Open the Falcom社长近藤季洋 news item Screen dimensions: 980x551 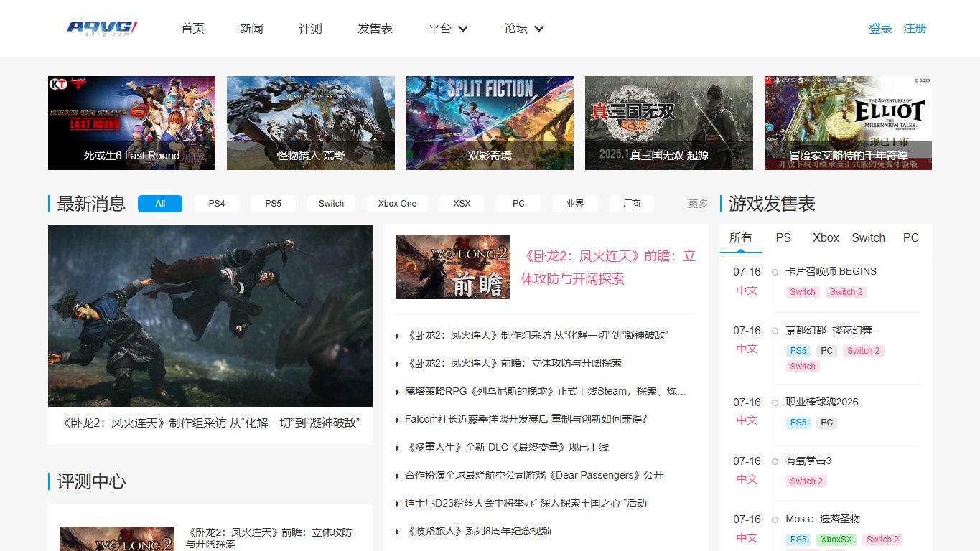526,419
